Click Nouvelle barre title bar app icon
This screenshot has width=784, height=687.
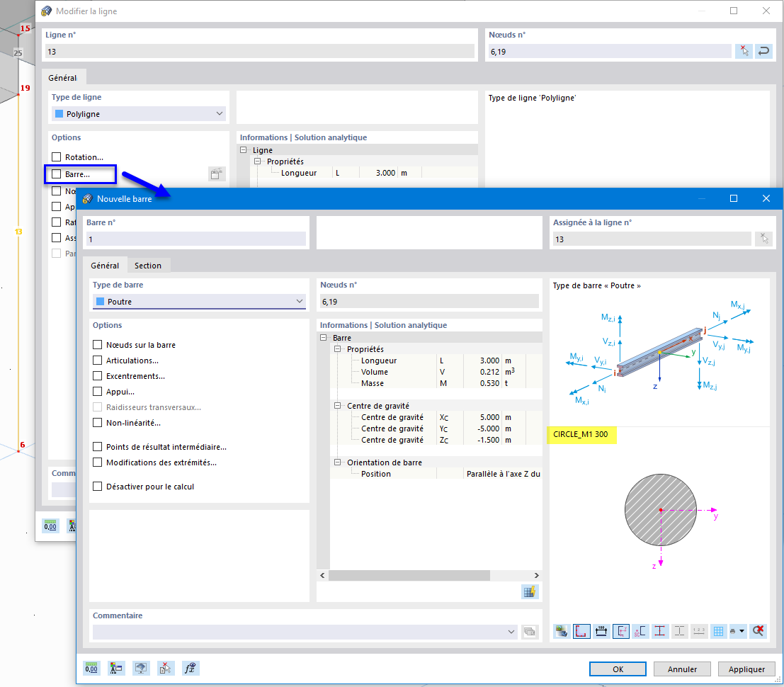coord(88,198)
